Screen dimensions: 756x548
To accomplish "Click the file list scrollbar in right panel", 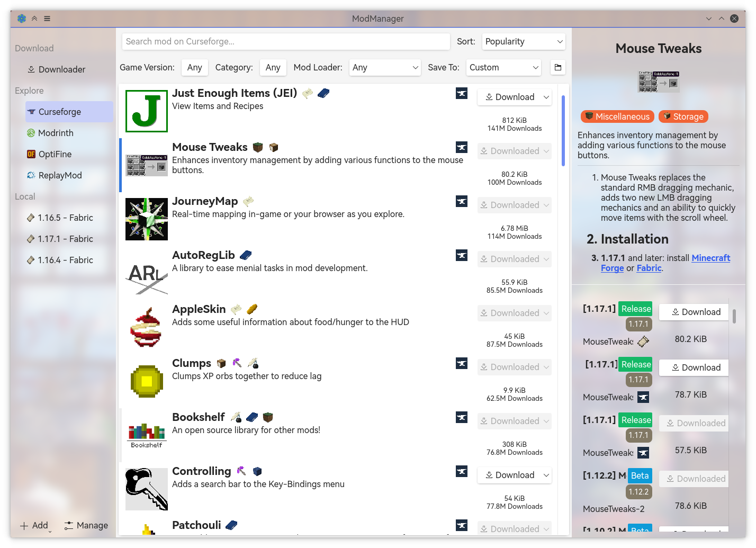I will point(734,316).
